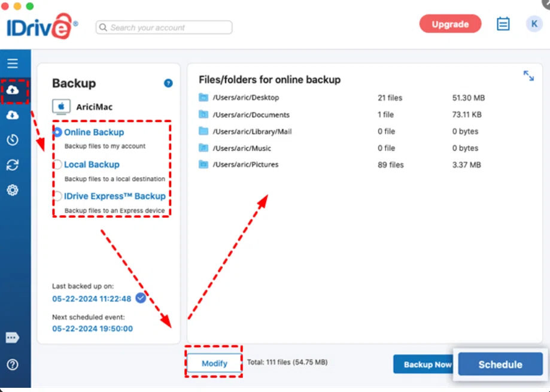Click Backup files to my account text
The width and height of the screenshot is (550, 392).
(x=105, y=146)
